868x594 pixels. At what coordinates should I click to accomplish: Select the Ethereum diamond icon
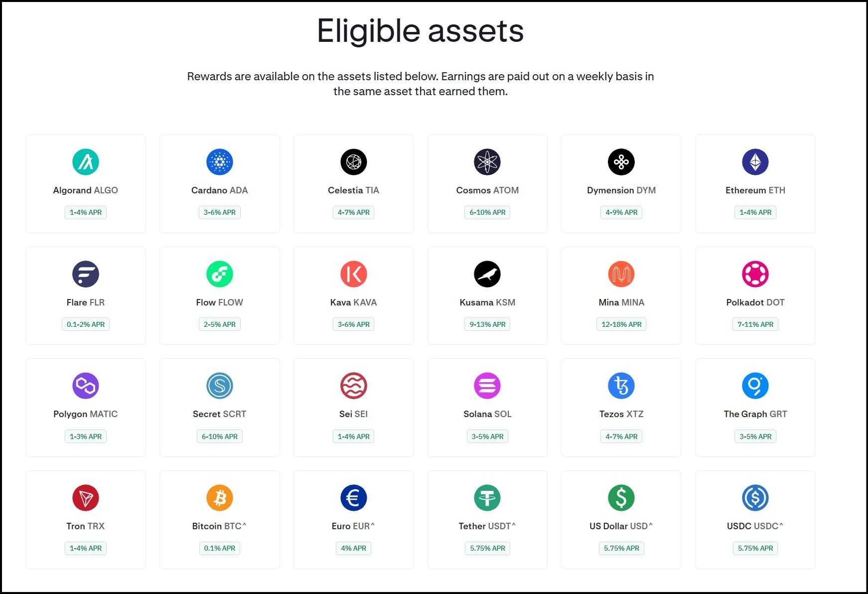pos(755,162)
